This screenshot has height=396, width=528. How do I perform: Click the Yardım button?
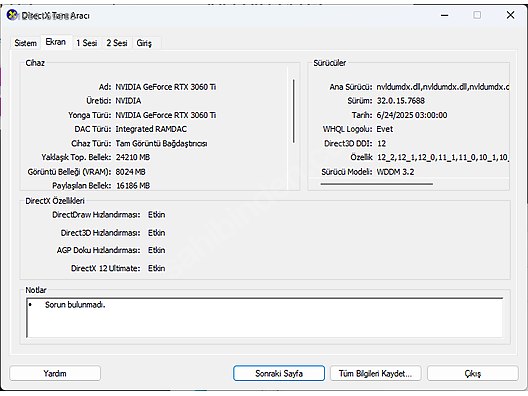pyautogui.click(x=55, y=373)
